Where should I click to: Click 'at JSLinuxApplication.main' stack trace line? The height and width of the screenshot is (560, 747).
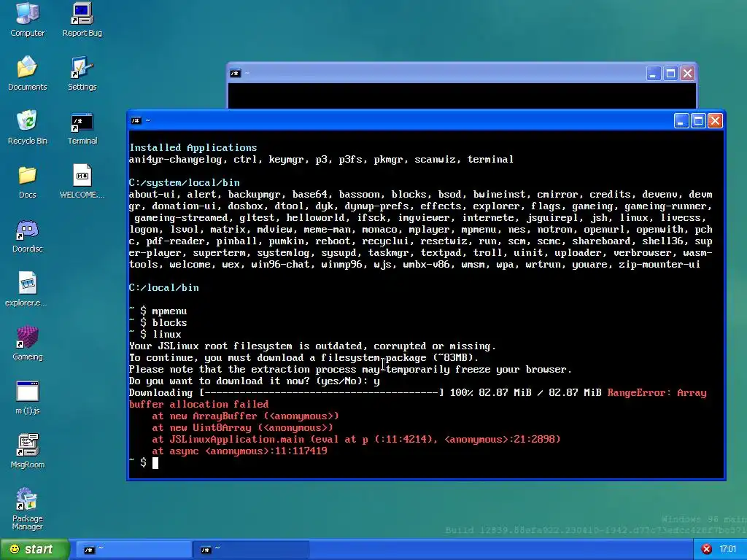(356, 440)
